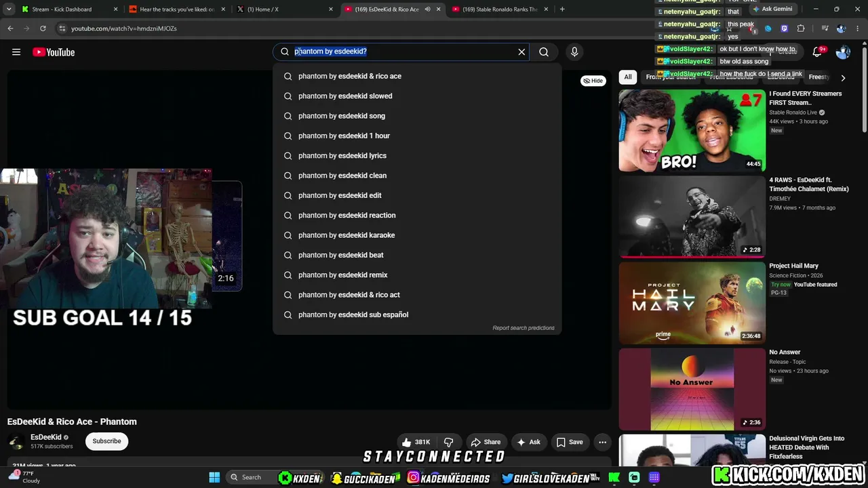Open the Ask Gemini button
This screenshot has height=488, width=868.
click(772, 9)
